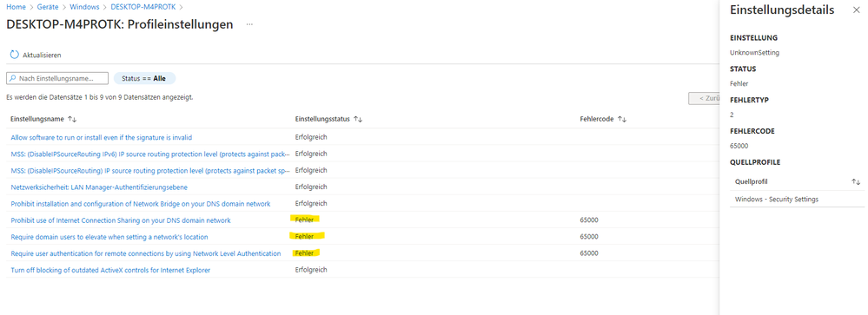Click the Einstellungsname column header text
868x315 pixels.
tap(37, 120)
